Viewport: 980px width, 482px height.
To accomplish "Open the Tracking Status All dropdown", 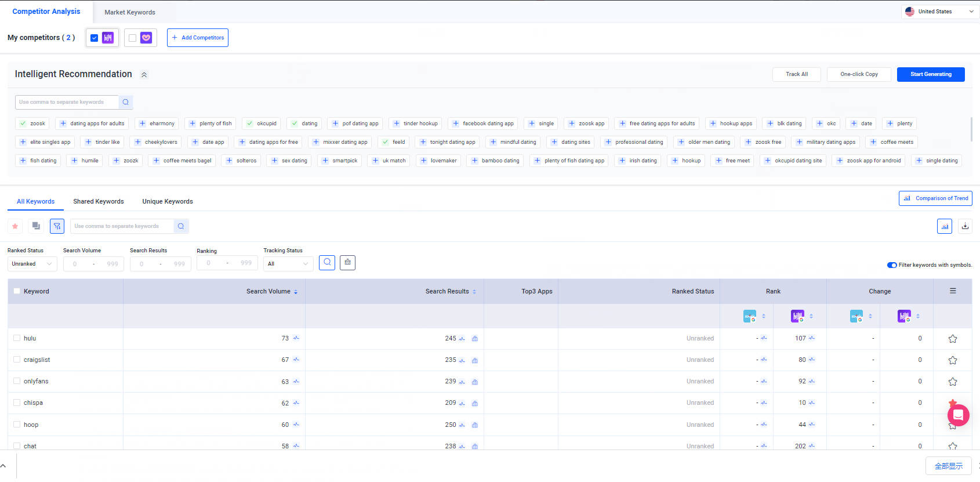I will pos(288,264).
